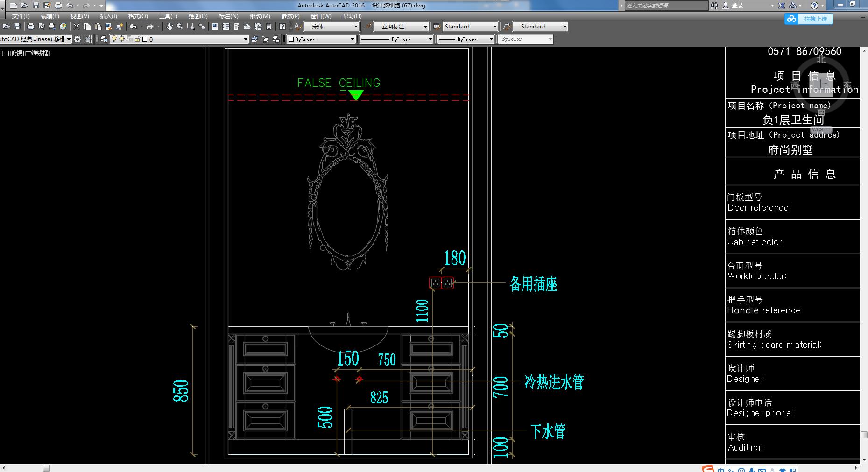Click the 3D Print icon
Viewport: 868px width, 472px height.
pyautogui.click(x=63, y=27)
